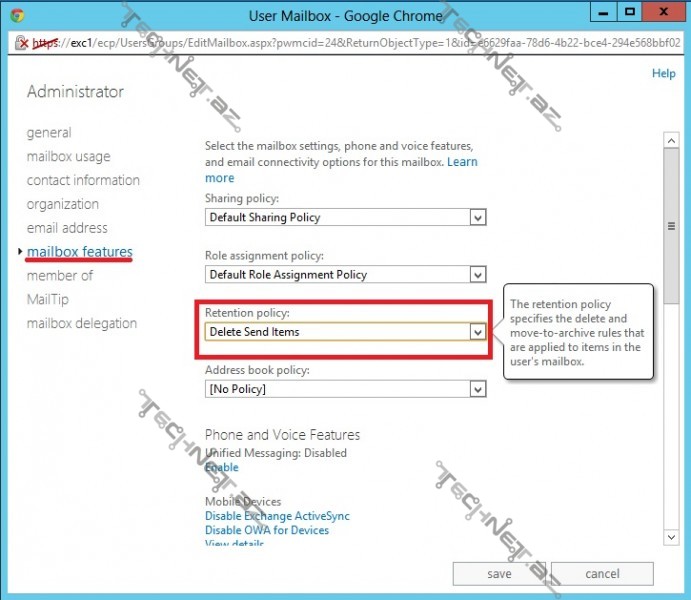Click Disable OWA for Devices link
This screenshot has height=600, width=691.
pyautogui.click(x=267, y=530)
